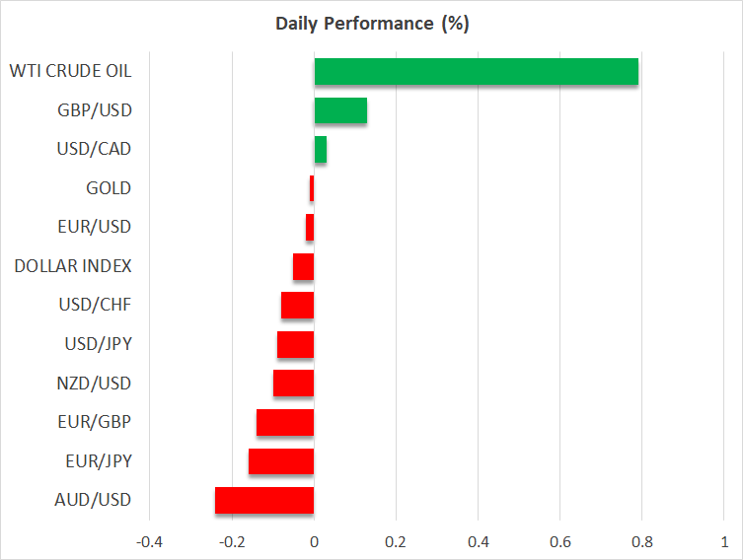
Task: Select the green WTI Crude Oil bar
Action: click(x=476, y=72)
